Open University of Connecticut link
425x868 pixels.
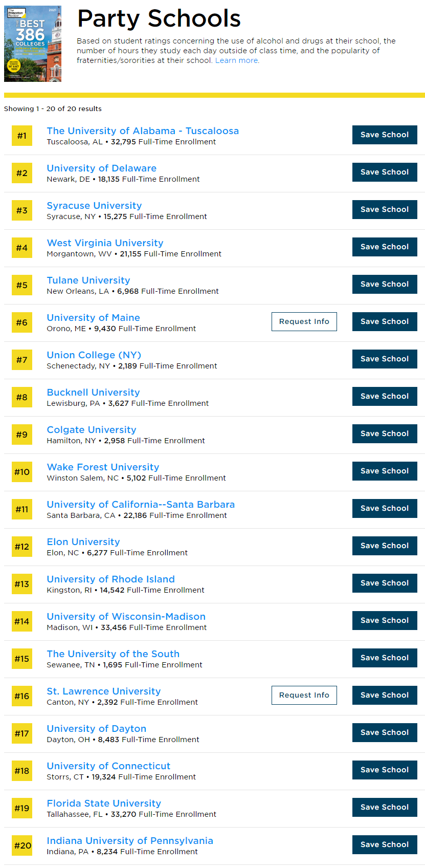(x=108, y=766)
